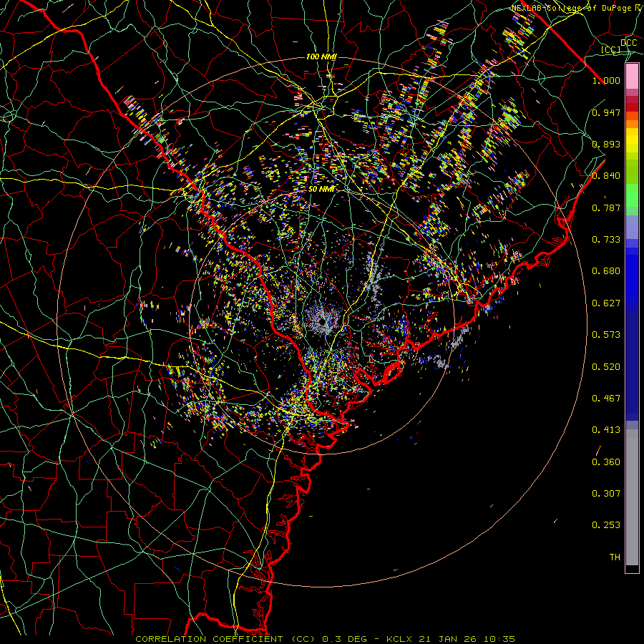The width and height of the screenshot is (644, 644).
Task: Click the 0.893 scale value
Action: tap(606, 144)
